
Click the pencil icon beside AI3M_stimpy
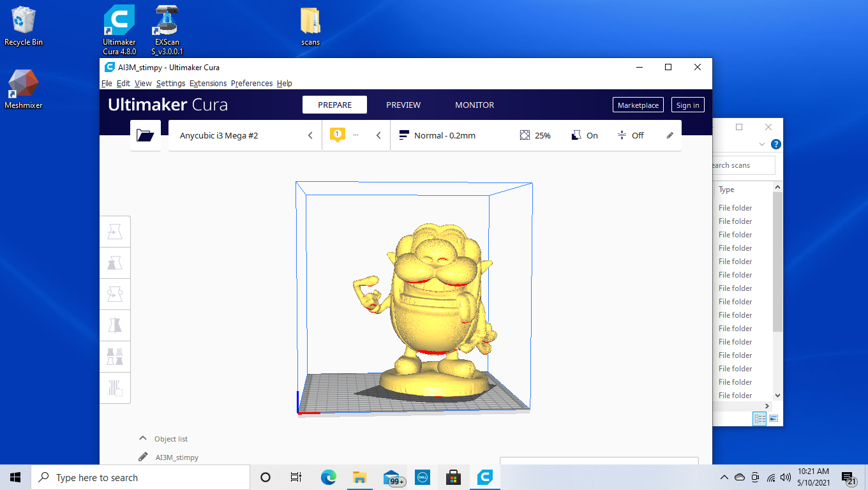tap(143, 457)
